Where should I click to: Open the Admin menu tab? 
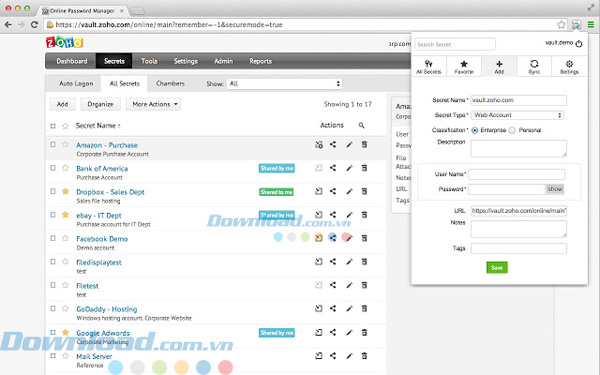coord(223,61)
